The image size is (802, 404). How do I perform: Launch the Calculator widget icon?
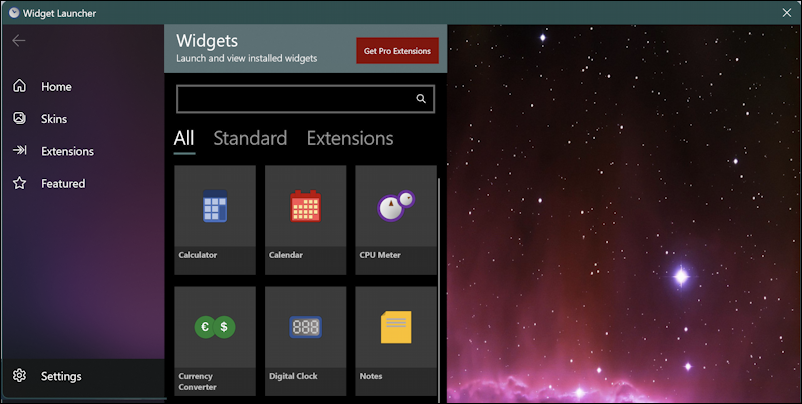(x=215, y=206)
